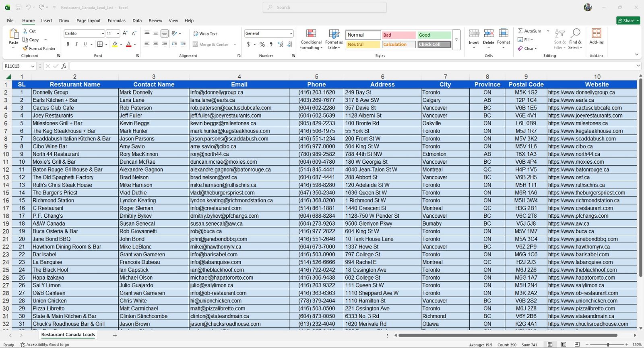Apply the Good cell style
Viewport: 644px width, 348px height.
(x=434, y=35)
